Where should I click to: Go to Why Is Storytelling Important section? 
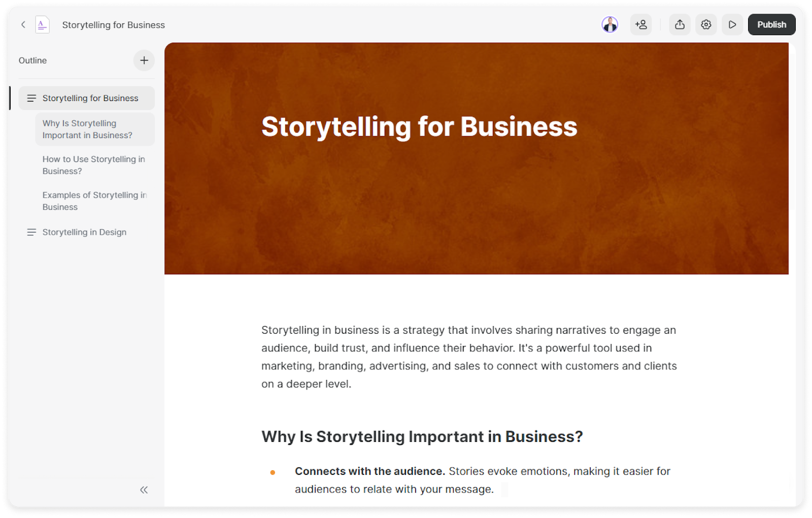[87, 129]
